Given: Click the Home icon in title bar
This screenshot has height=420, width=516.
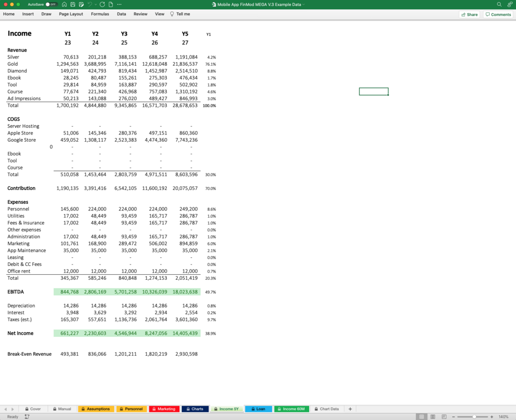Looking at the screenshot, I should 64,4.
